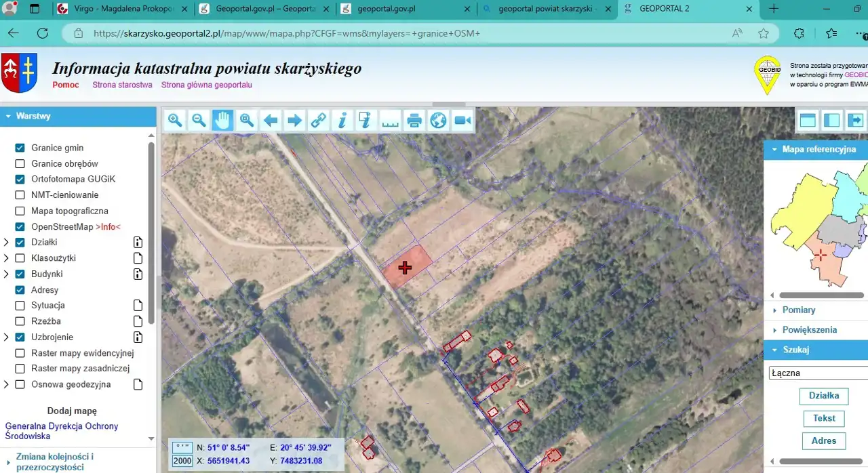The width and height of the screenshot is (868, 473).
Task: Click the Łączna search input field
Action: (817, 373)
